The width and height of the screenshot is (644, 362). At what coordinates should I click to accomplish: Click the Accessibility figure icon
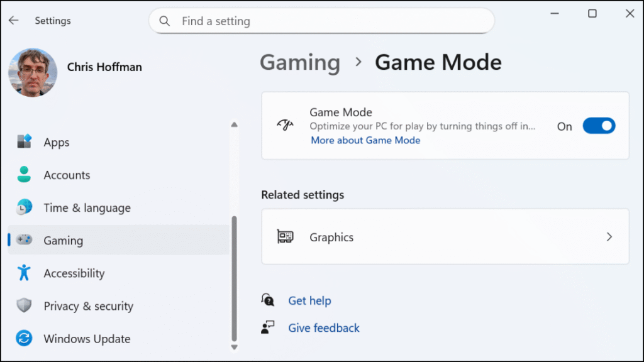24,273
